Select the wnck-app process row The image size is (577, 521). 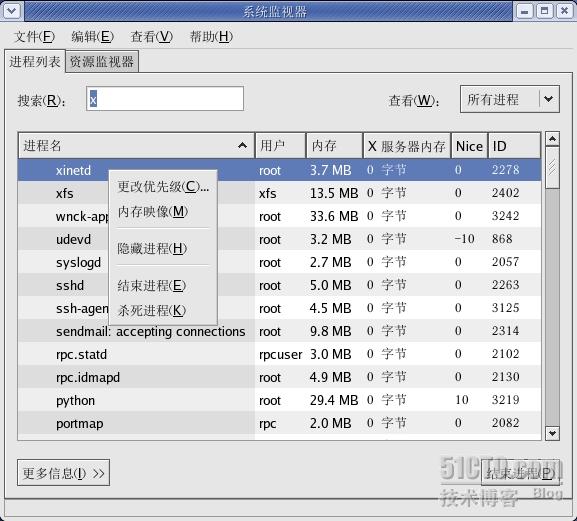tap(280, 216)
